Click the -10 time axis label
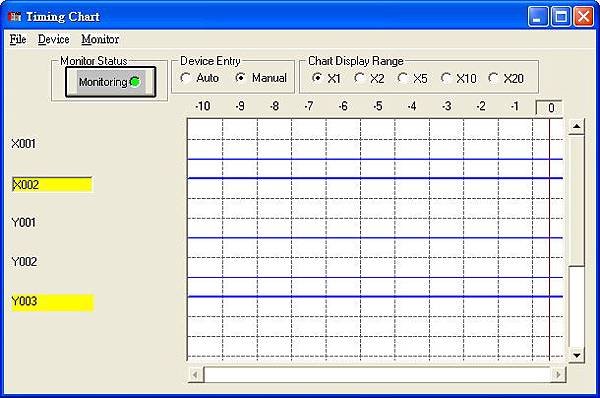Image resolution: width=600 pixels, height=398 pixels. click(202, 106)
